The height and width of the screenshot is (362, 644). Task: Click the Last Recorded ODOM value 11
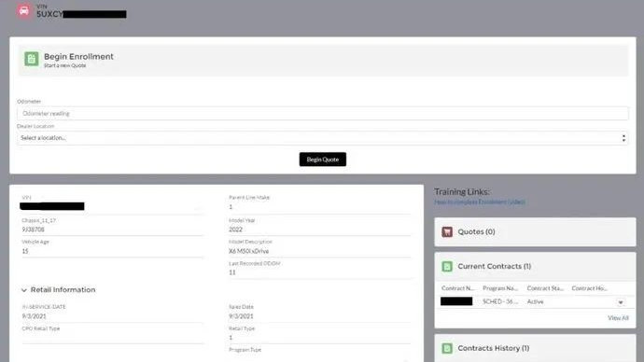232,272
